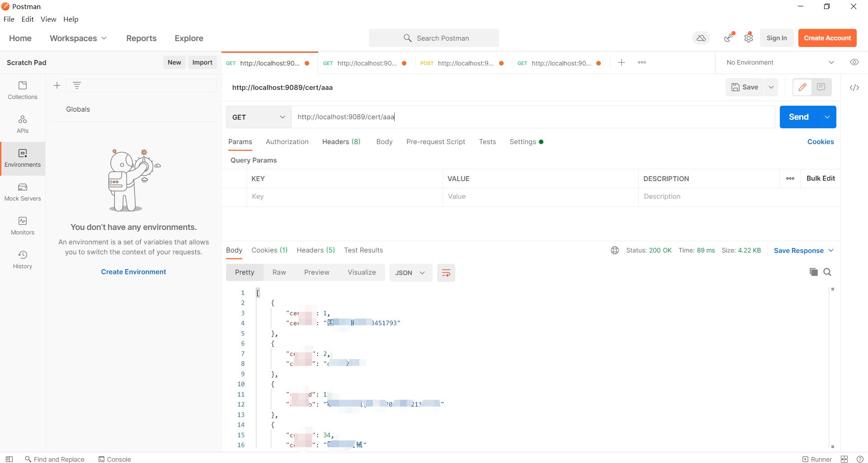Screen dimensions: 868x463
Task: Open Find and Replace
Action: (55, 459)
